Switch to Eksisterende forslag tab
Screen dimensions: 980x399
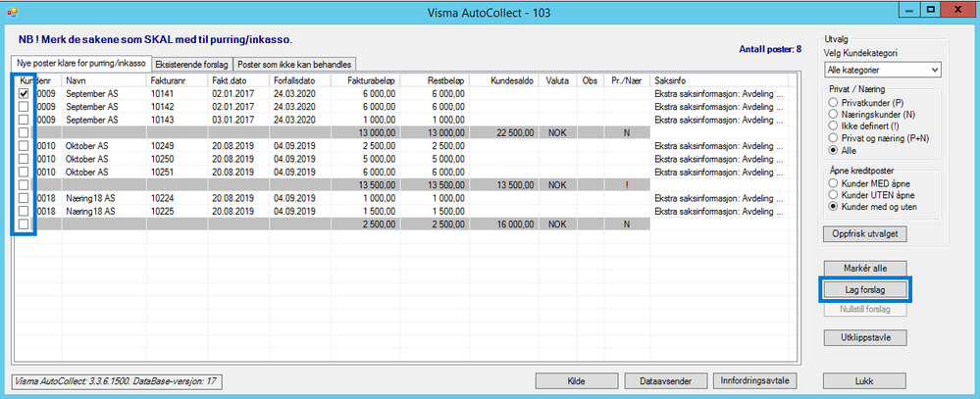(x=192, y=64)
